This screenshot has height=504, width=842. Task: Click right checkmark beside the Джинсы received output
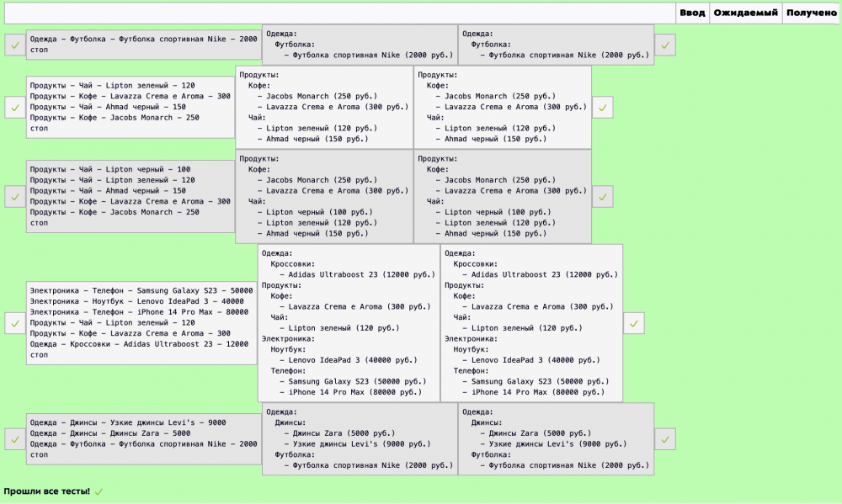(x=665, y=439)
